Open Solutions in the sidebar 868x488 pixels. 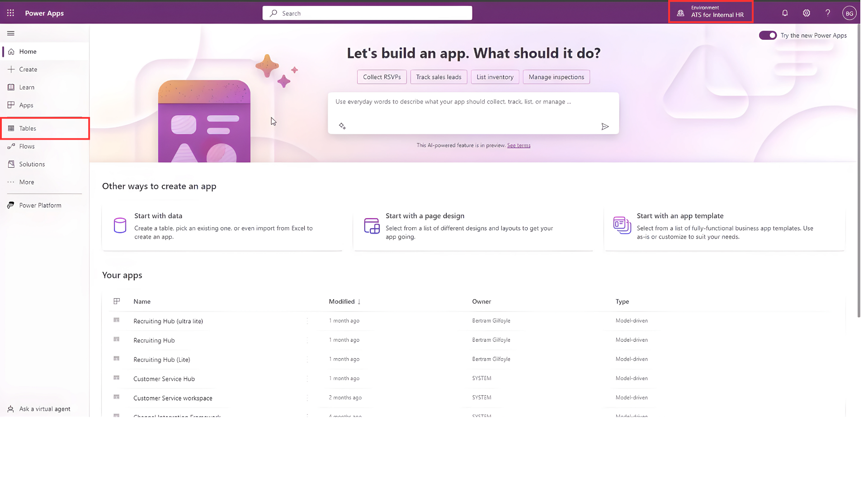pyautogui.click(x=45, y=164)
